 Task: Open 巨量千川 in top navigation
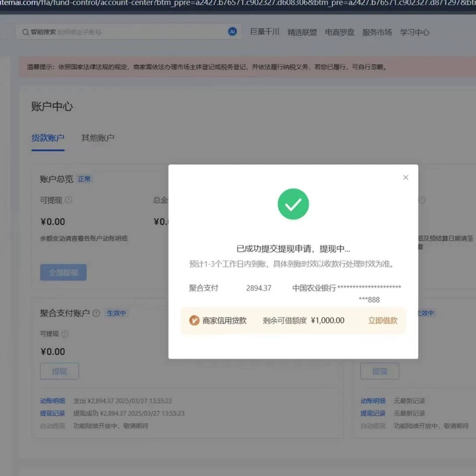click(264, 32)
